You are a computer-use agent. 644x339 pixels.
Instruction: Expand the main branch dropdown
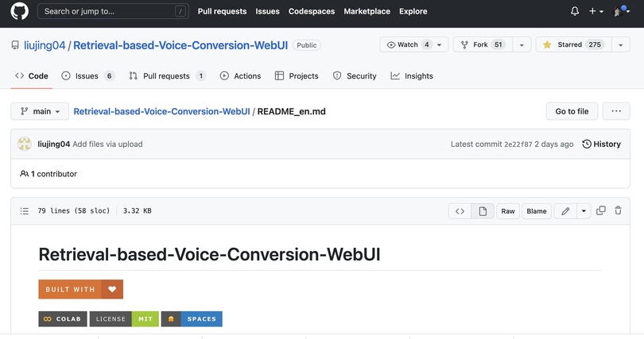[x=40, y=111]
